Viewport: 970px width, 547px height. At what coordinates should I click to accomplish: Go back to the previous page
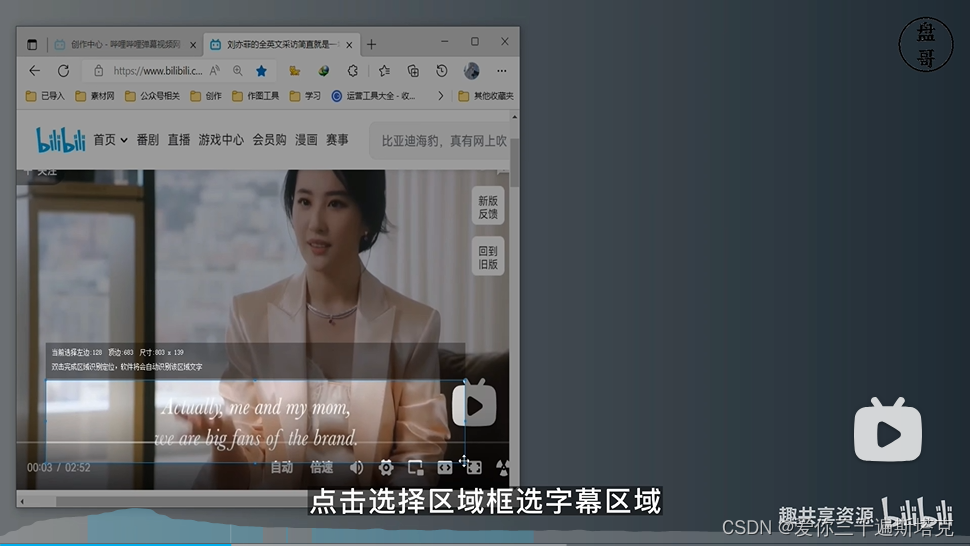(35, 71)
